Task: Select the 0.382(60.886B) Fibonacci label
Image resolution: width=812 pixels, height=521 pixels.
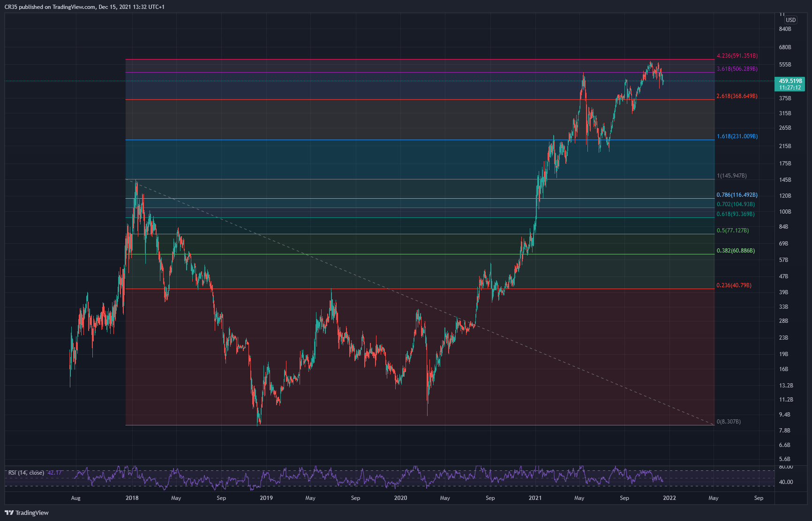Action: [736, 251]
